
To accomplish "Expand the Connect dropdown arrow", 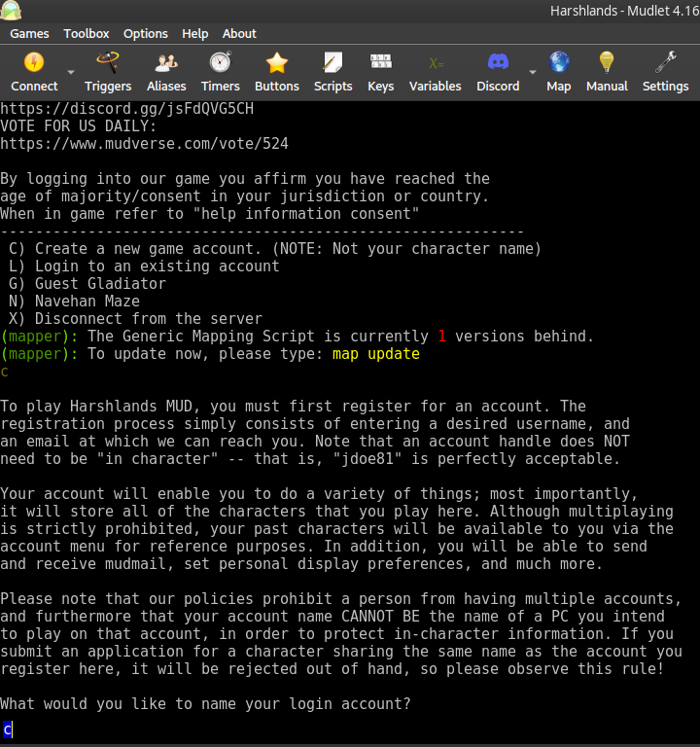I will (x=70, y=72).
